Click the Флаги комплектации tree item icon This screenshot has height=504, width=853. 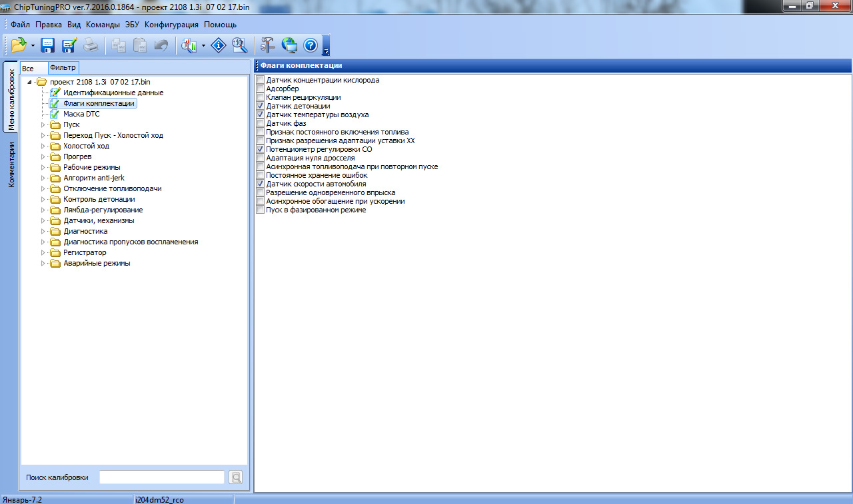coord(55,103)
